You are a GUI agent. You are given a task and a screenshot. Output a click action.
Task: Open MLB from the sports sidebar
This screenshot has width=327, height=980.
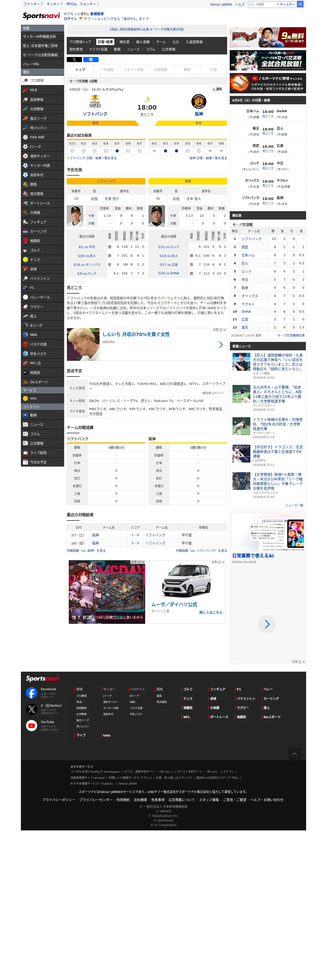[42, 90]
